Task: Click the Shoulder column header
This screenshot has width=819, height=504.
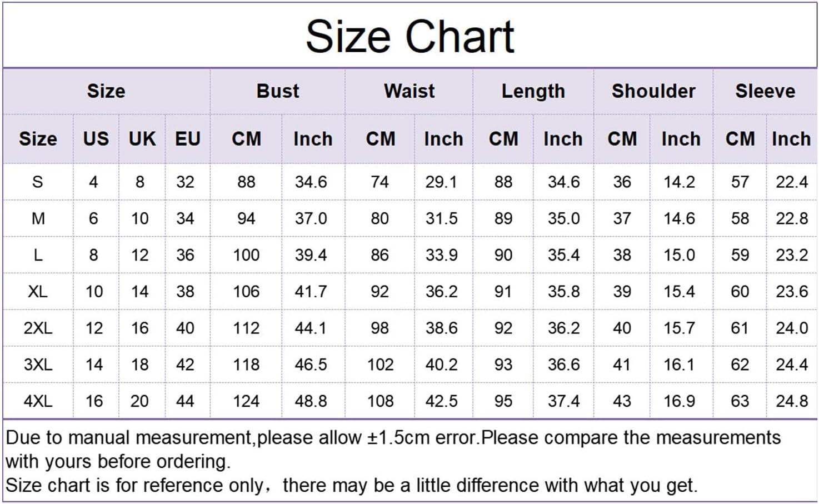Action: [x=653, y=91]
